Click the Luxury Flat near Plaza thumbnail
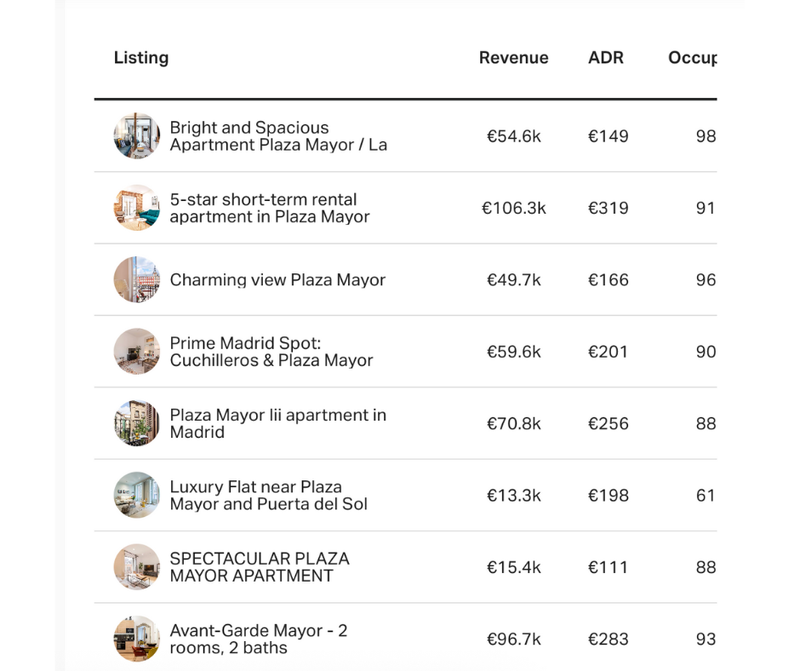Screen dimensions: 800x671 point(136,496)
